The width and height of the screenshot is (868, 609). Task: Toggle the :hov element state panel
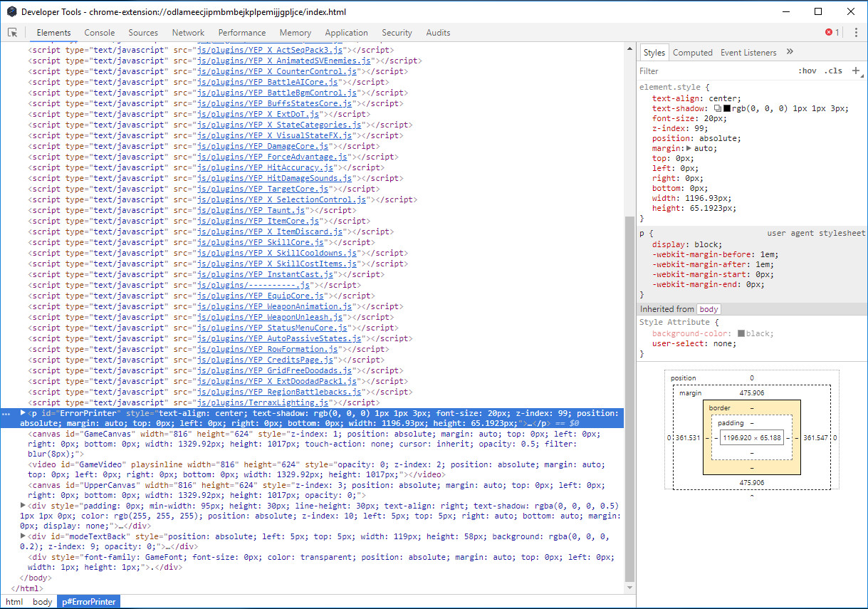[807, 71]
